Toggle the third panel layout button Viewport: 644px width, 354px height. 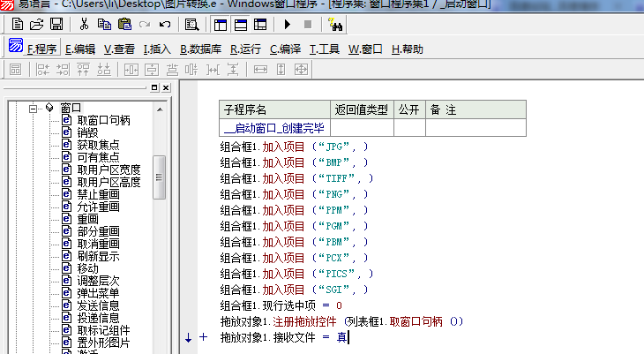pos(258,24)
